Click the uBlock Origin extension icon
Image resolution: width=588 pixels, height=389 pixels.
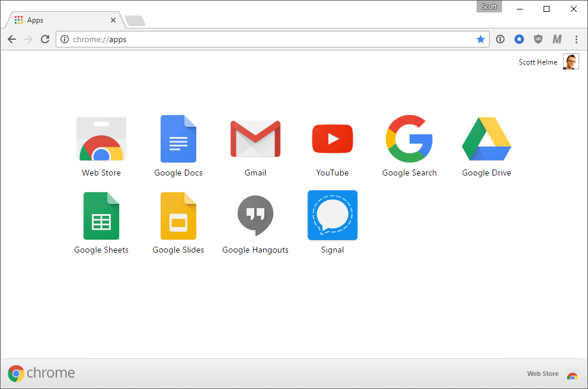(x=538, y=39)
